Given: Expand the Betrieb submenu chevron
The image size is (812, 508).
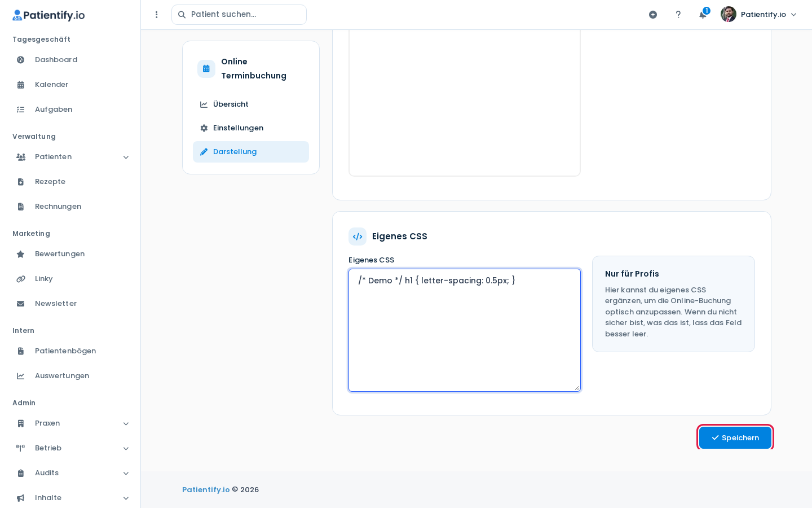Looking at the screenshot, I should pos(126,449).
